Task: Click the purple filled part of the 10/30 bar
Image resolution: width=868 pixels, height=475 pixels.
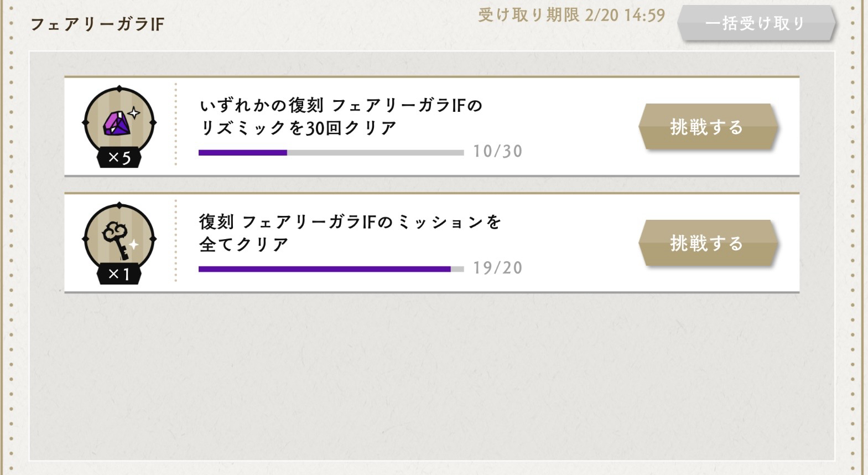Action: tap(242, 153)
